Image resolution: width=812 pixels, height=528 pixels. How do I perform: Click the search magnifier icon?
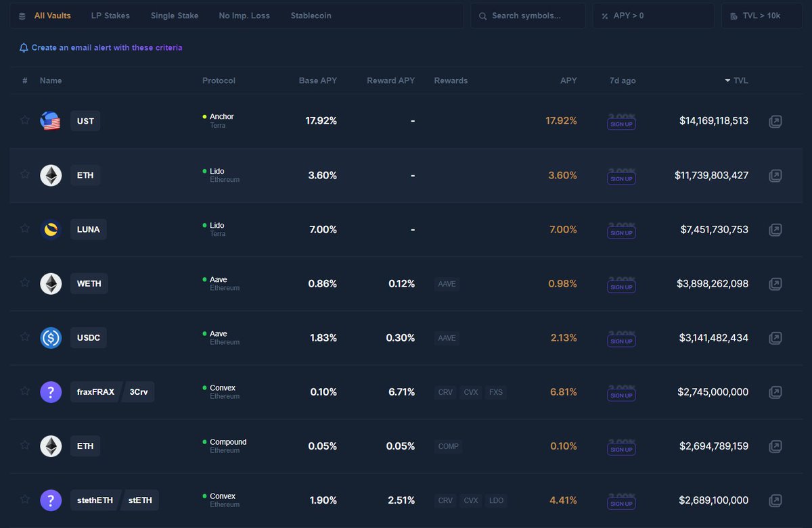point(483,16)
